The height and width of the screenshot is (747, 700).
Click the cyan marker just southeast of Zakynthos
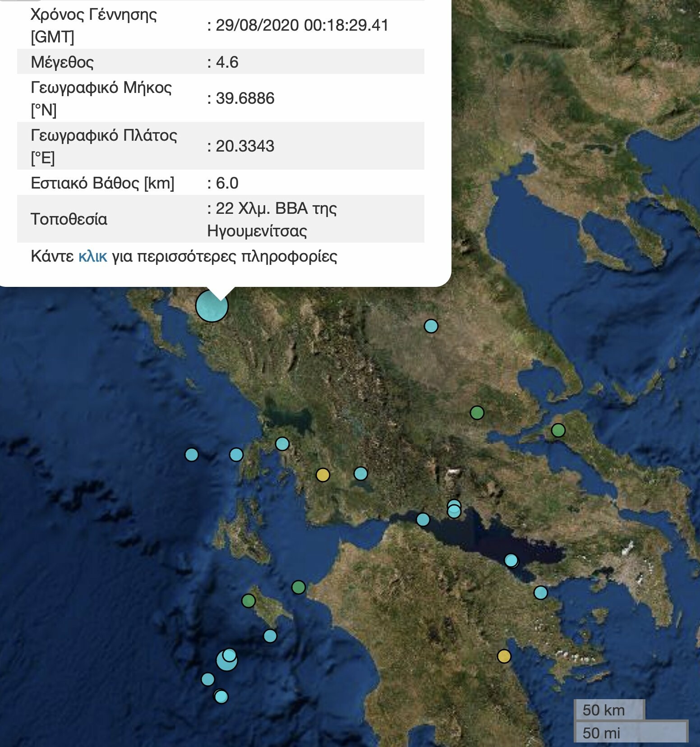coord(270,636)
